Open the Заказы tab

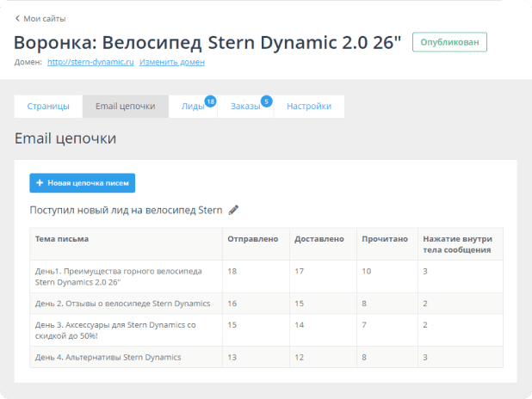click(x=245, y=107)
